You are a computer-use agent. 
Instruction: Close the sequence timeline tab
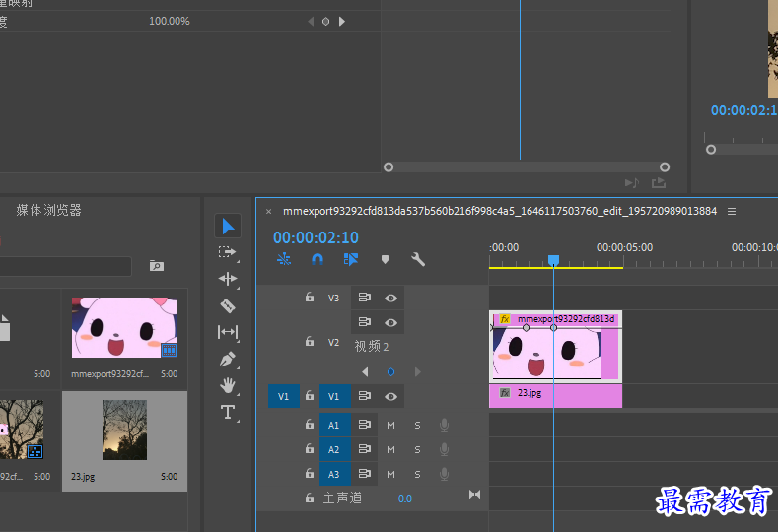pyautogui.click(x=268, y=211)
